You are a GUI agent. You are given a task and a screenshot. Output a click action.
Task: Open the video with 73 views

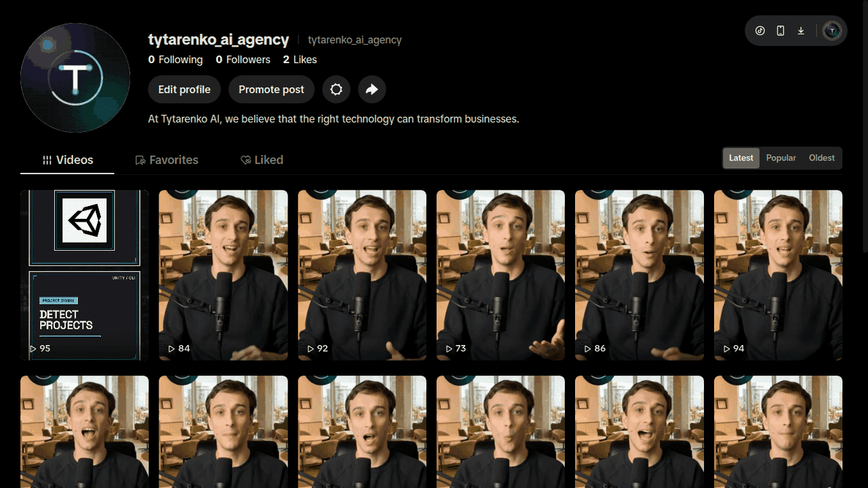(500, 275)
